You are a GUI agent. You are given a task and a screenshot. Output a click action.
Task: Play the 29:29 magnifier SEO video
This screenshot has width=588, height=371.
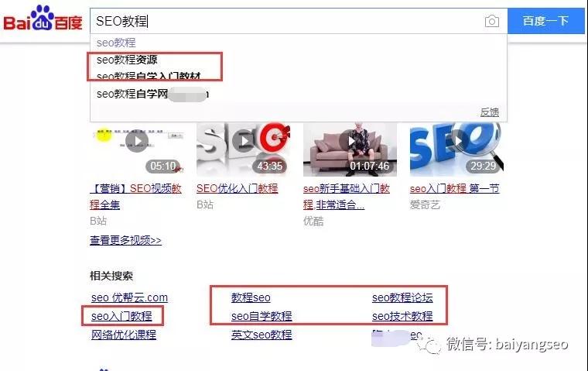tap(457, 141)
